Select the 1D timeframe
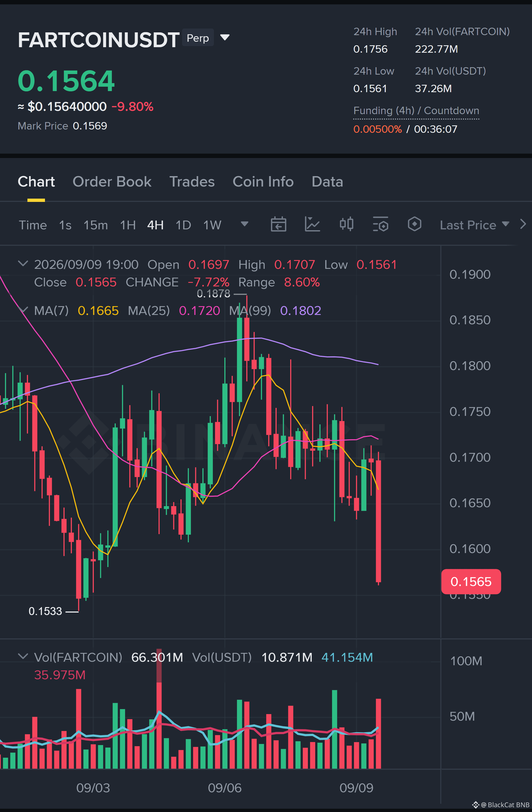532x812 pixels. pos(183,225)
